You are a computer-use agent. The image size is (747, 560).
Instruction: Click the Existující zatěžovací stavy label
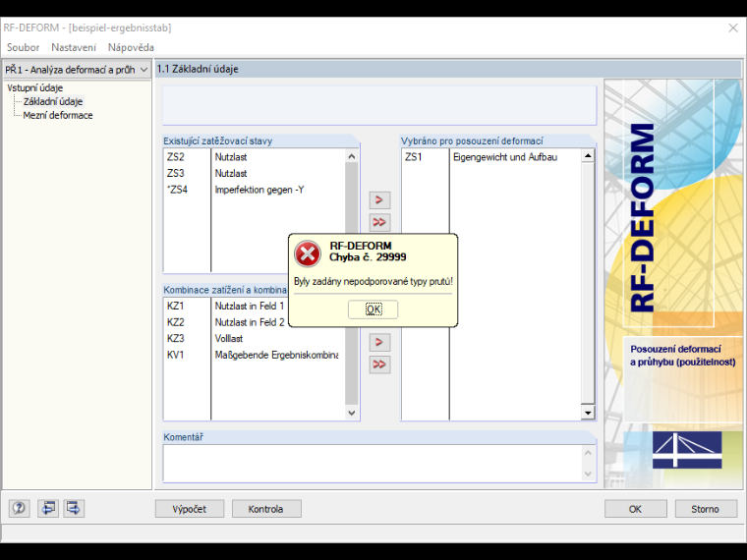pyautogui.click(x=218, y=140)
